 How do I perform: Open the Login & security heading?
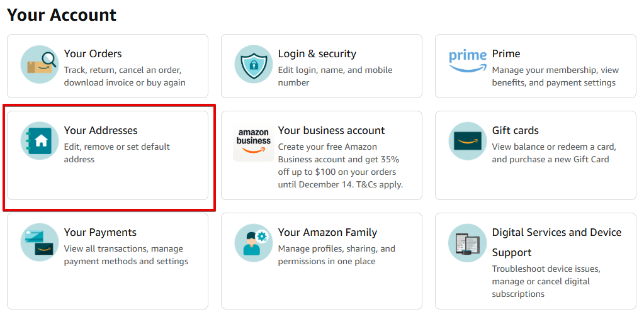point(317,54)
